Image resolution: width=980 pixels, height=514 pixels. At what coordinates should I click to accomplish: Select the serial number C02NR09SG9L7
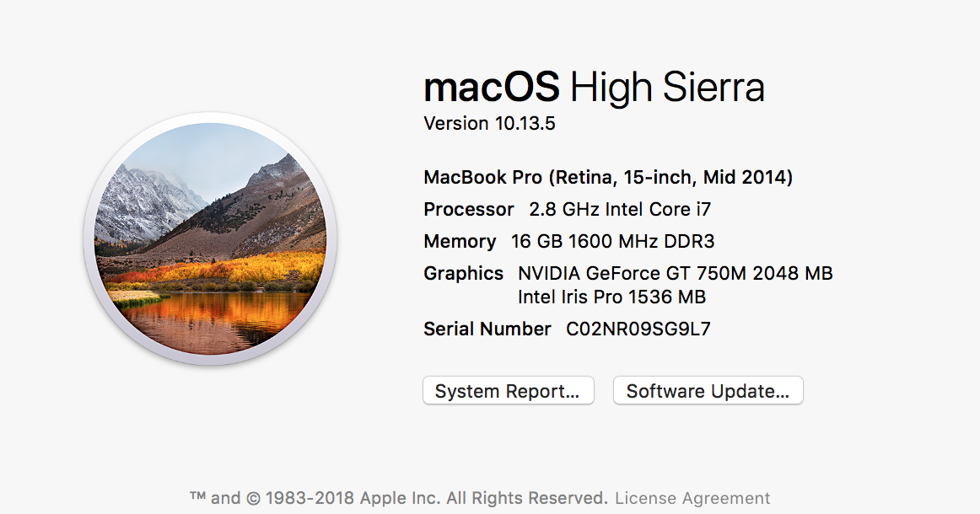pos(638,329)
